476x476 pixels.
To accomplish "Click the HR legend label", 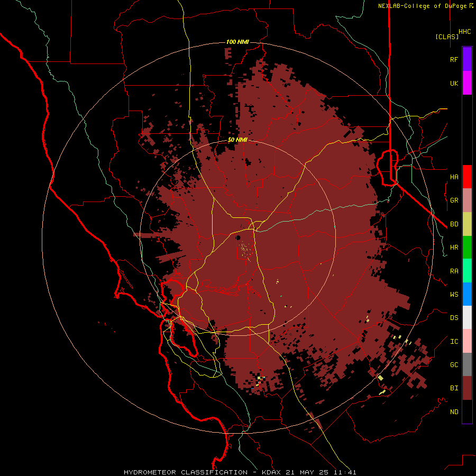I will (x=454, y=248).
